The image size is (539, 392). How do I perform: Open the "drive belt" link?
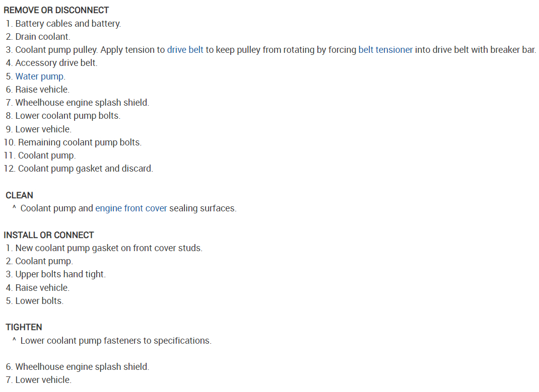pos(185,50)
